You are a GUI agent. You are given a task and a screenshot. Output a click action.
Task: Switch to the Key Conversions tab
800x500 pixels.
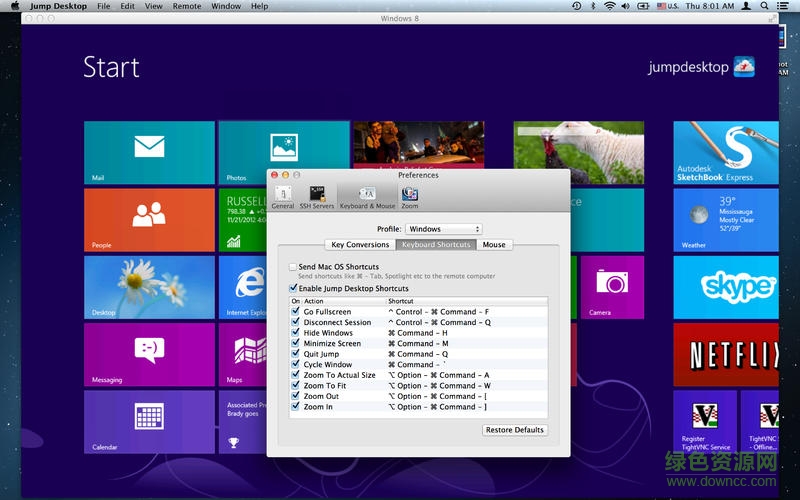pos(360,245)
